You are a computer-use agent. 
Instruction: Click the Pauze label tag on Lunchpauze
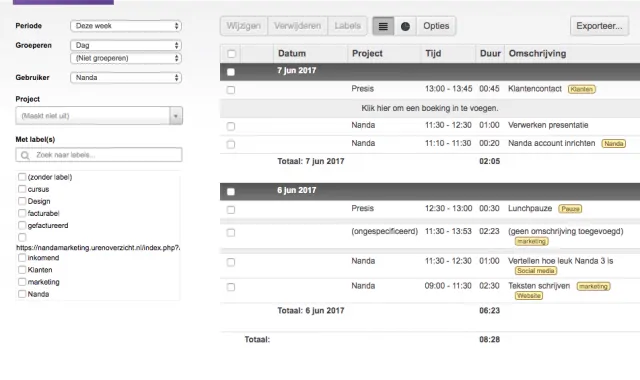(x=570, y=209)
